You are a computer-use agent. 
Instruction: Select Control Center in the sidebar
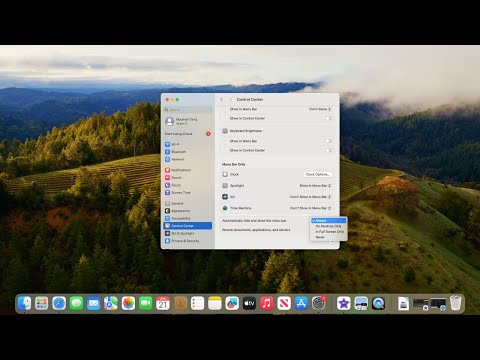(188, 226)
